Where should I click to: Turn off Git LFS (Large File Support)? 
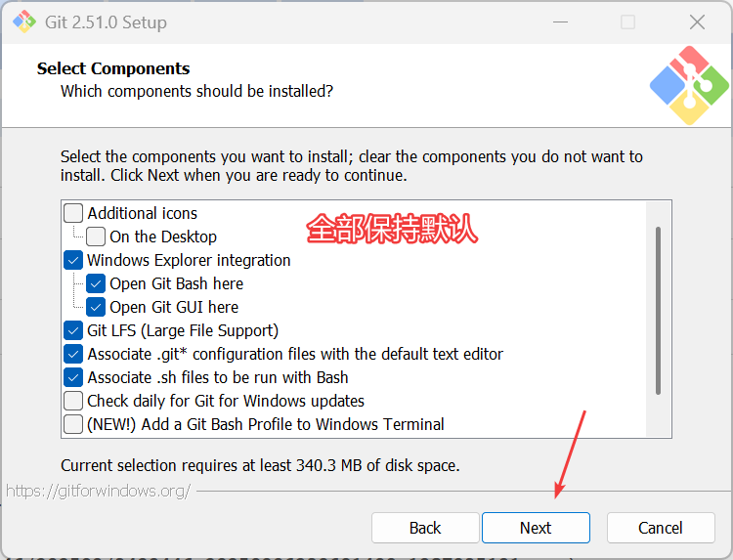click(73, 330)
